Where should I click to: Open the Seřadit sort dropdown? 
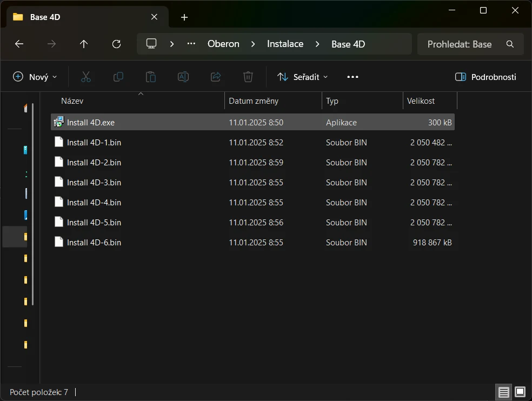(302, 77)
